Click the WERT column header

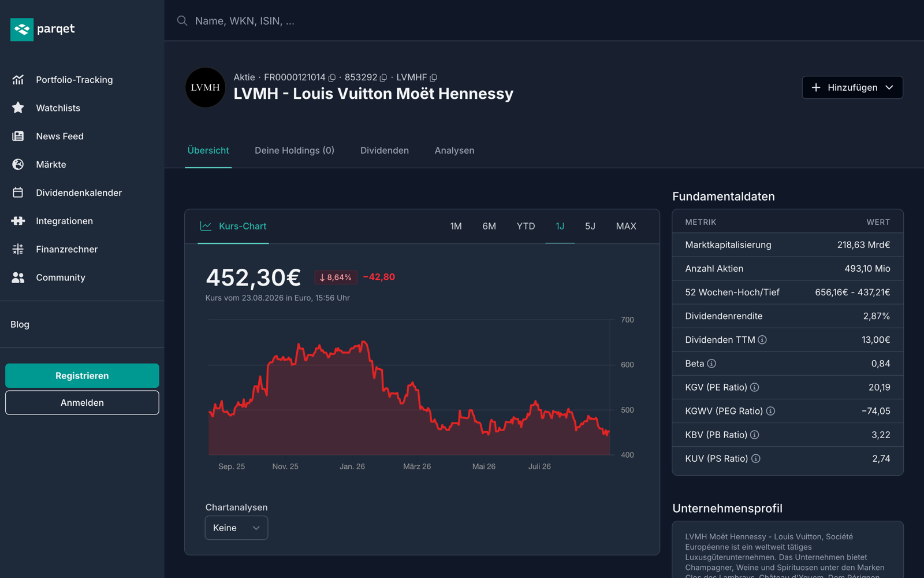878,222
